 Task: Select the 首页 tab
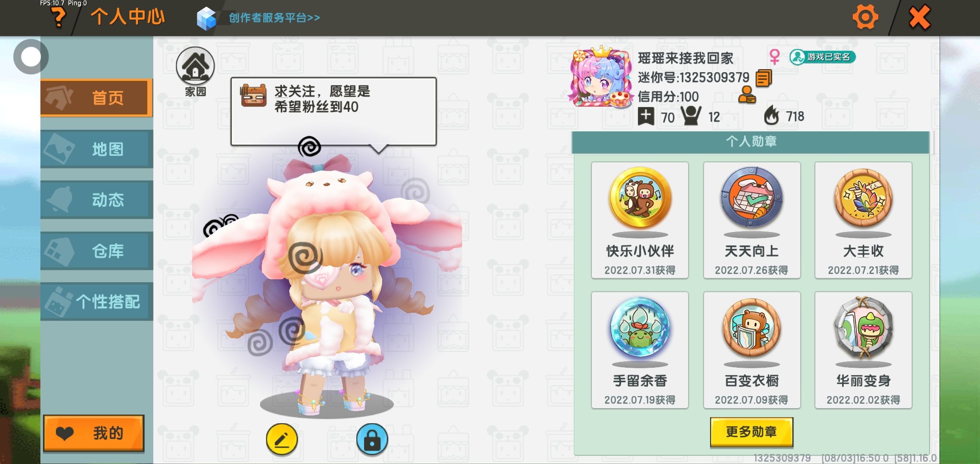pyautogui.click(x=96, y=98)
